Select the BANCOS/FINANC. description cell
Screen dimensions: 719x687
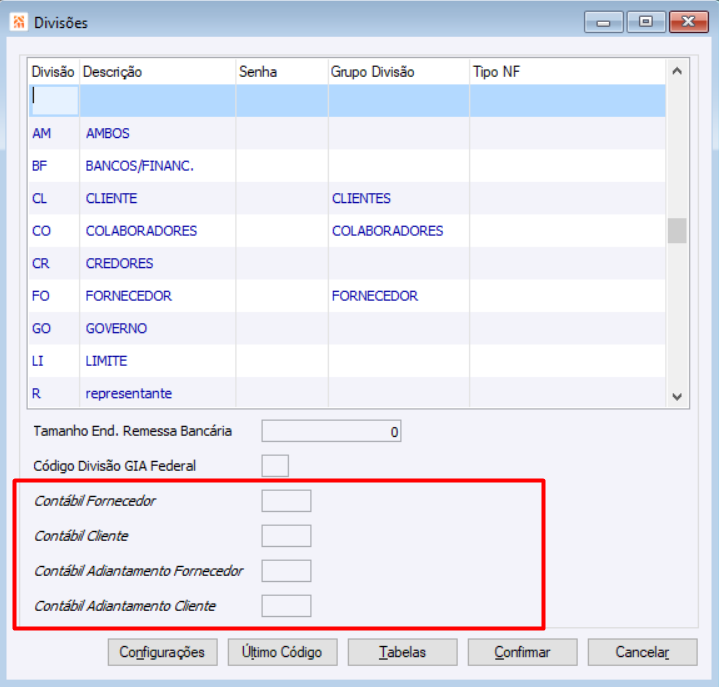157,166
